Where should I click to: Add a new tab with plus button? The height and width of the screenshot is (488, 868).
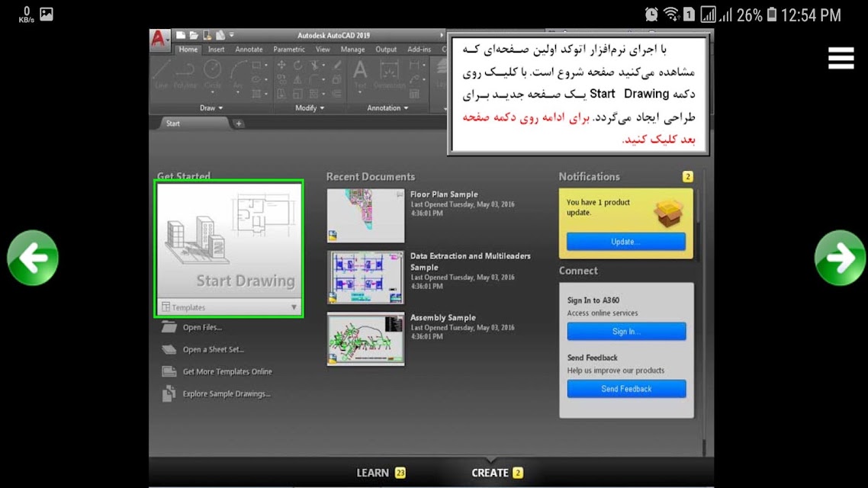click(x=239, y=124)
